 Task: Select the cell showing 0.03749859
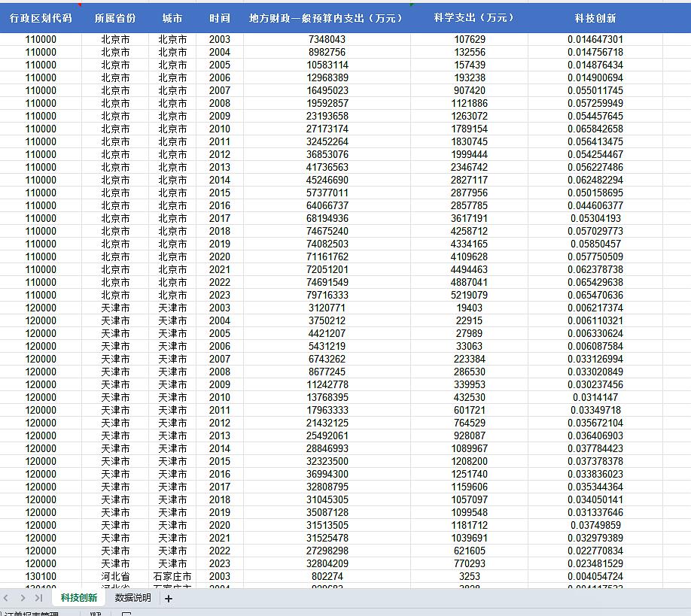[x=595, y=524]
